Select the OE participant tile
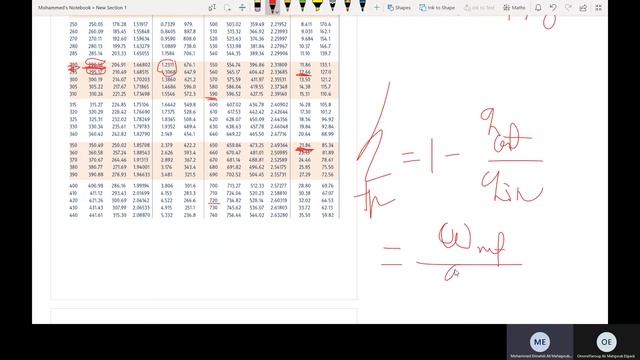Viewport: 640px width, 360px height. click(607, 342)
